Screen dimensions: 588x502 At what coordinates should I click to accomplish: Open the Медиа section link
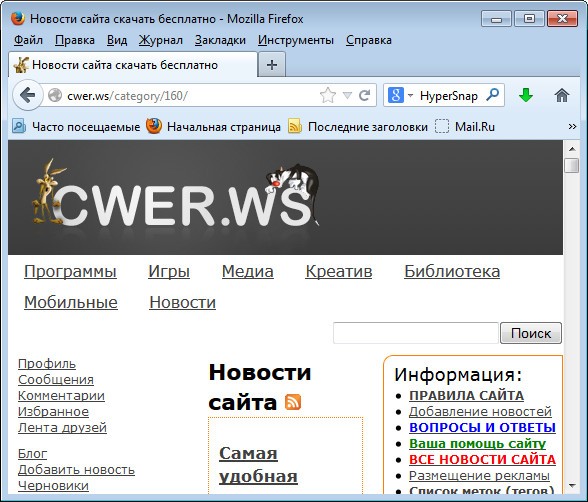point(248,271)
